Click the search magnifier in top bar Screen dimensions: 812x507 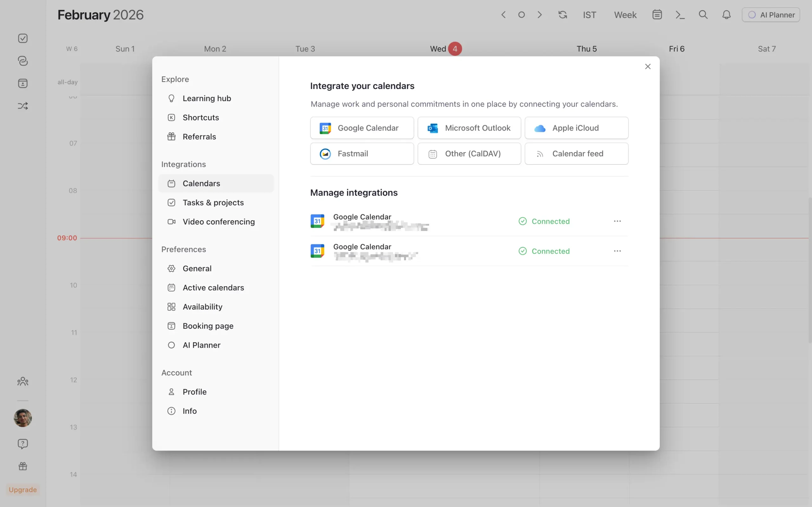[703, 15]
